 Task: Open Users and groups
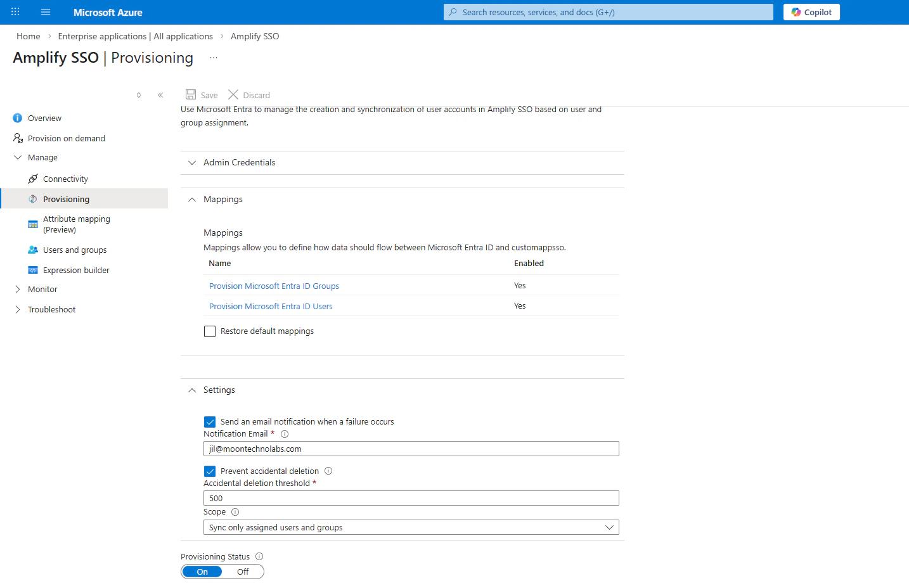tap(75, 250)
